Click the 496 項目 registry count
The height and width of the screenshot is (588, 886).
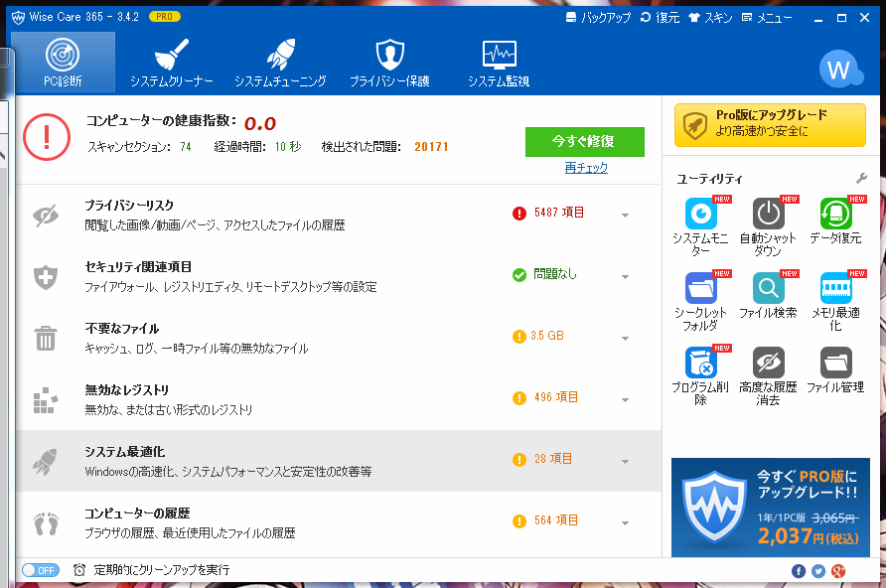556,397
